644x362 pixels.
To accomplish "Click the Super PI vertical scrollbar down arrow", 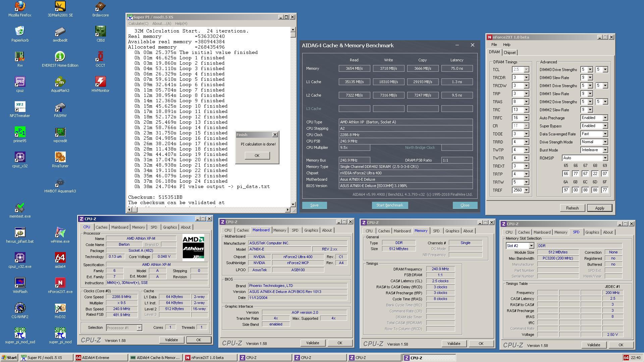I will click(x=293, y=204).
